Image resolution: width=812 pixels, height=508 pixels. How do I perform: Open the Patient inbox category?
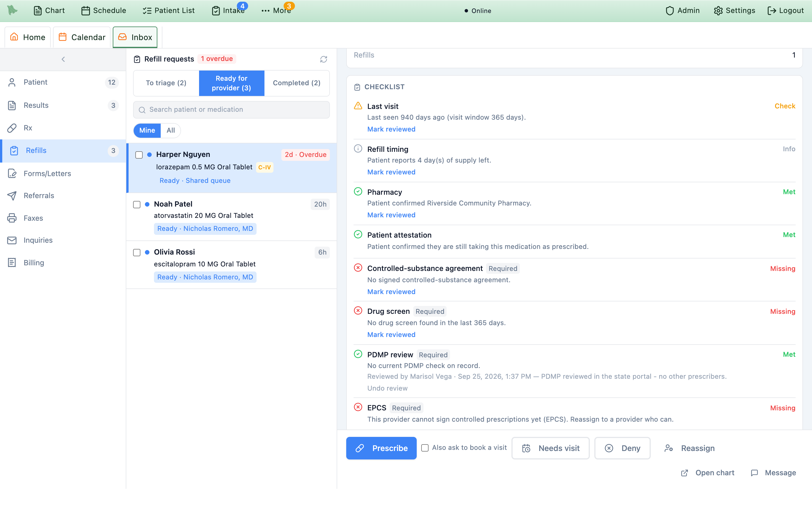pos(63,82)
